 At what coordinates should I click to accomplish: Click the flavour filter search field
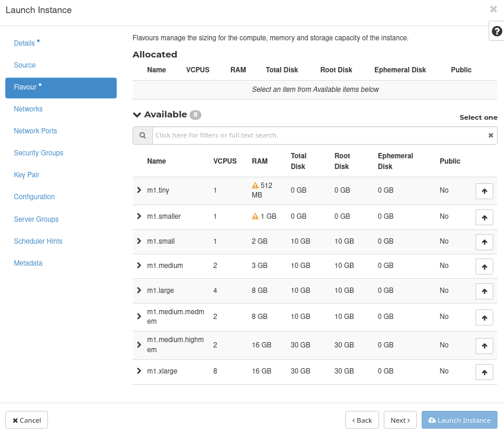[x=320, y=135]
